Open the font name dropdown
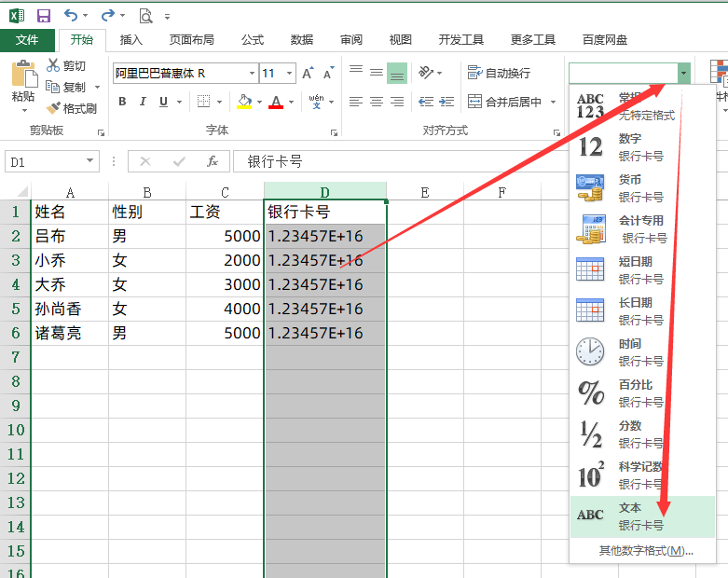Image resolution: width=728 pixels, height=578 pixels. 252,73
